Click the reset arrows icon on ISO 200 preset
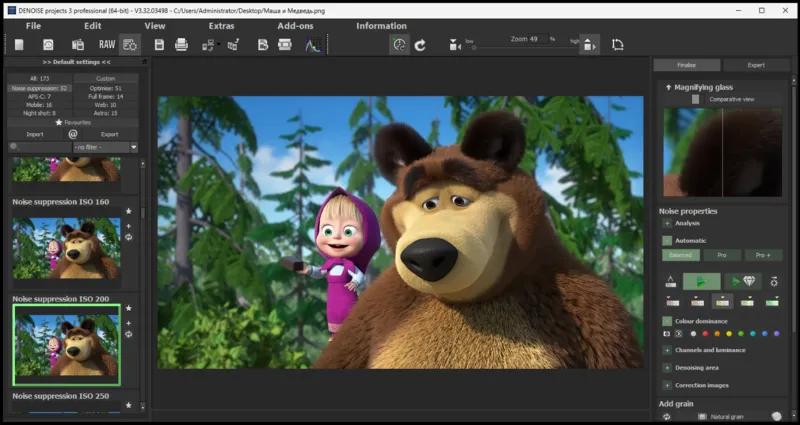 pos(129,334)
